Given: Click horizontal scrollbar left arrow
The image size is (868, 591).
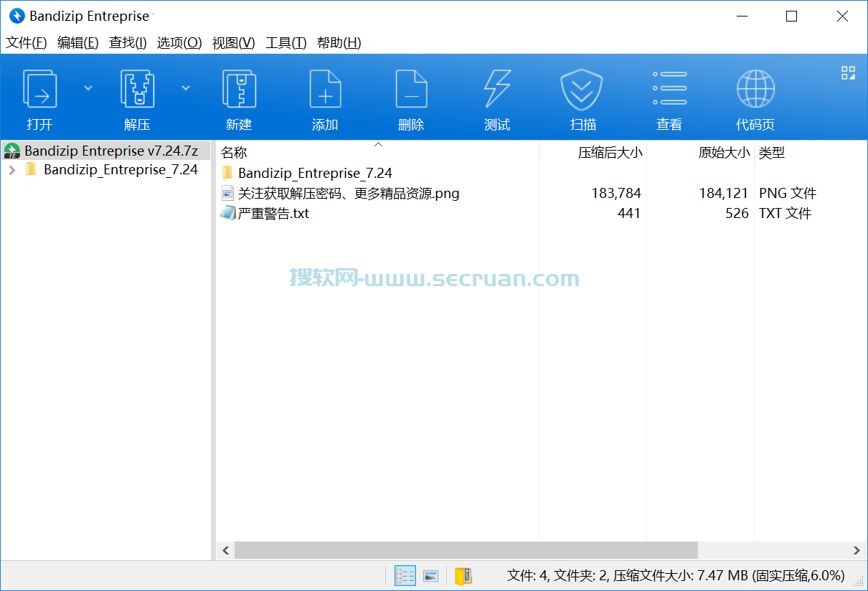Looking at the screenshot, I should pos(225,551).
